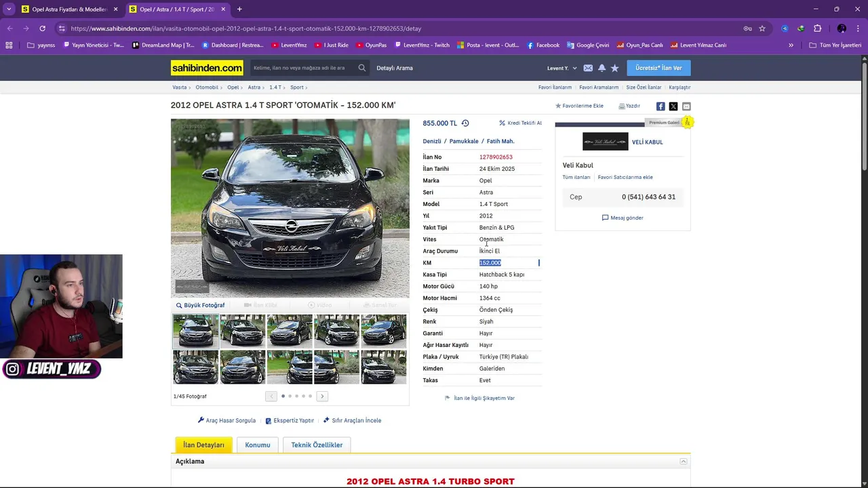This screenshot has width=868, height=488.
Task: Click in the site search input field
Action: point(302,68)
